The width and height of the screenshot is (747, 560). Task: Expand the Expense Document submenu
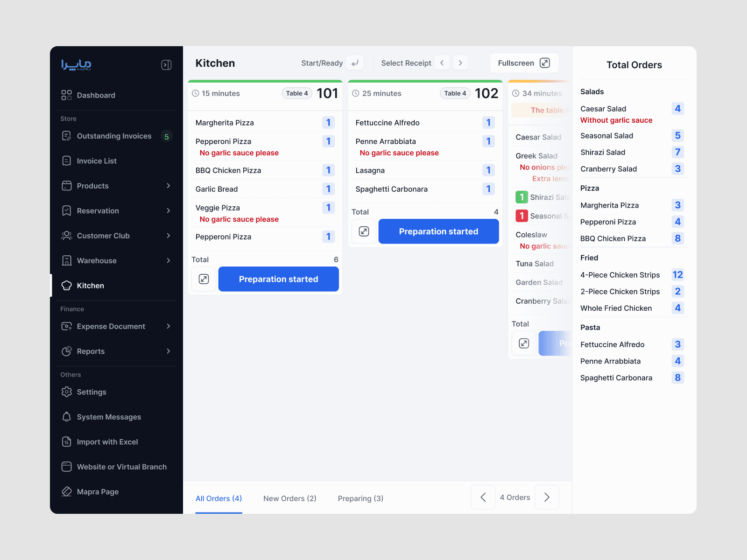click(168, 326)
